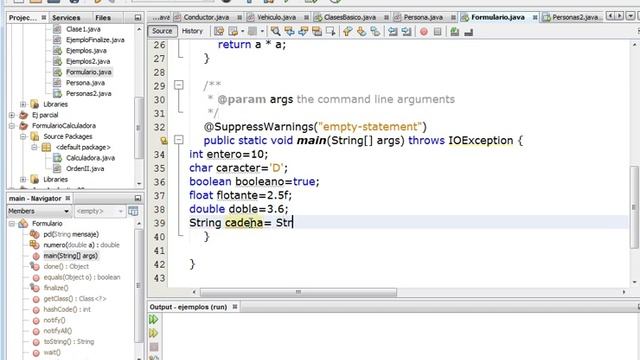This screenshot has height=360, width=640.
Task: Expand Libraries node below OrdenII.java
Action: pyautogui.click(x=23, y=179)
